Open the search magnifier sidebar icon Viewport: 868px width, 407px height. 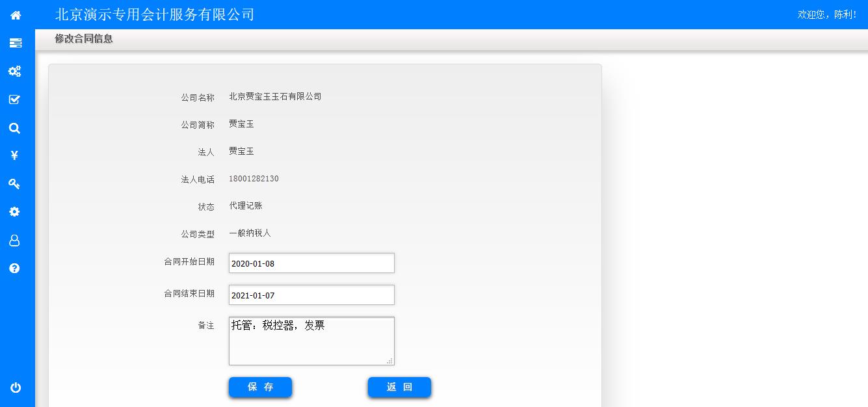point(14,128)
